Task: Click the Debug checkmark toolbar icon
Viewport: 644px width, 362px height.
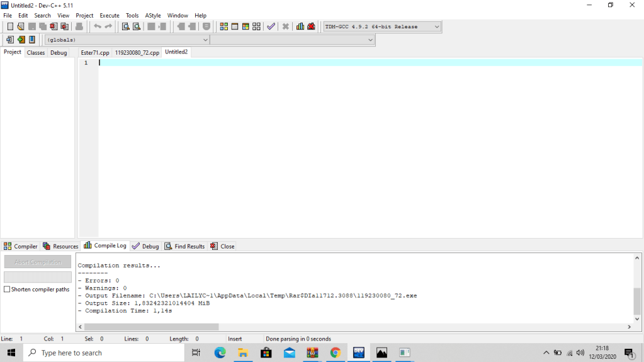Action: pos(271,26)
